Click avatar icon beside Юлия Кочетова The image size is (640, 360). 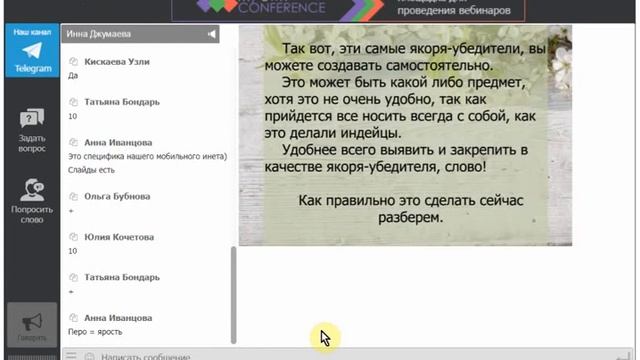point(73,237)
